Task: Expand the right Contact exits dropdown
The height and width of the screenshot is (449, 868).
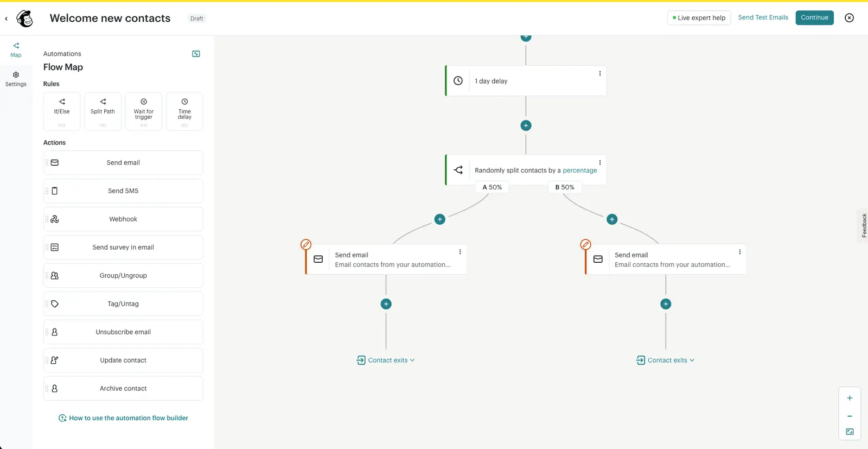Action: (665, 360)
